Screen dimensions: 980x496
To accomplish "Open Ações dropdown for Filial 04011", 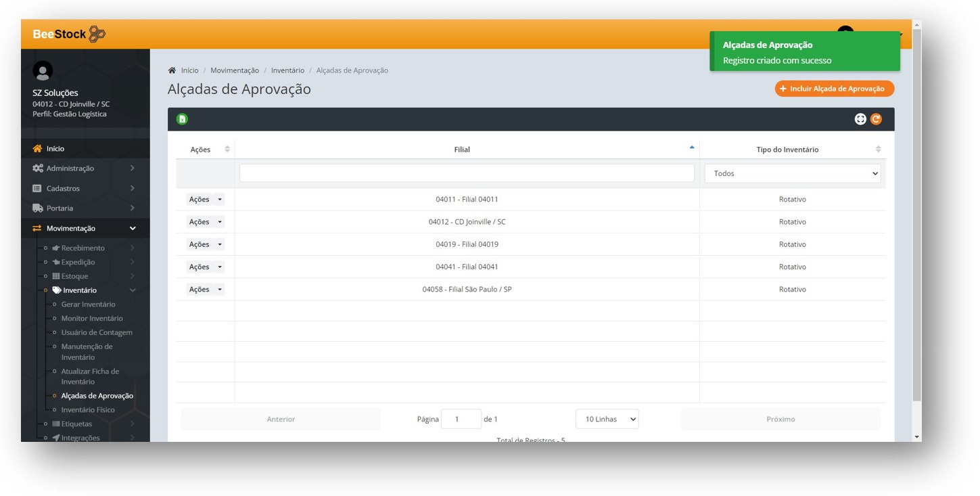I will click(205, 200).
